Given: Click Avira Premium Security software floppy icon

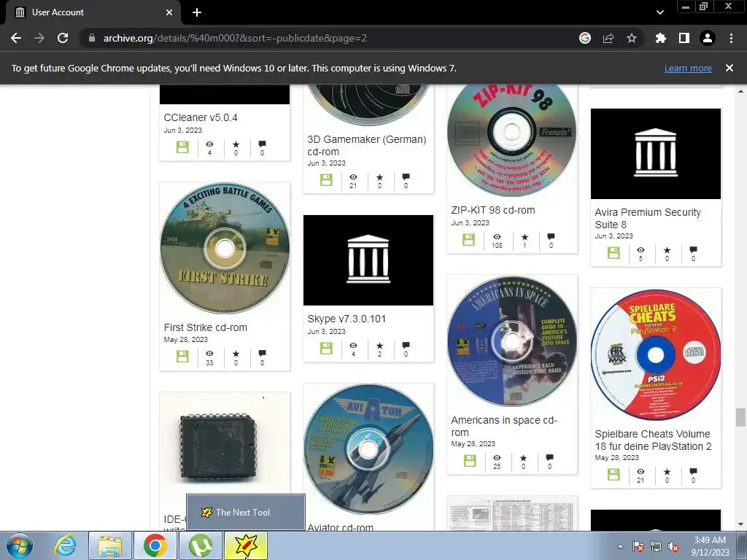Looking at the screenshot, I should (614, 253).
